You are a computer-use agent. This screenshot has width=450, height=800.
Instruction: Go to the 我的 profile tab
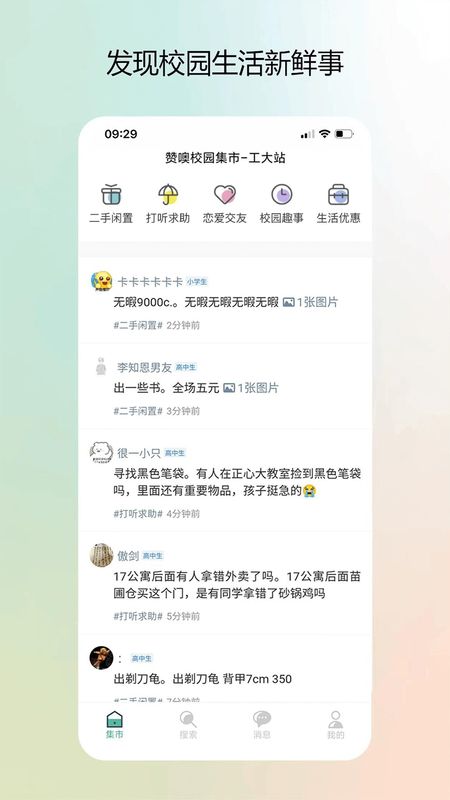point(335,725)
